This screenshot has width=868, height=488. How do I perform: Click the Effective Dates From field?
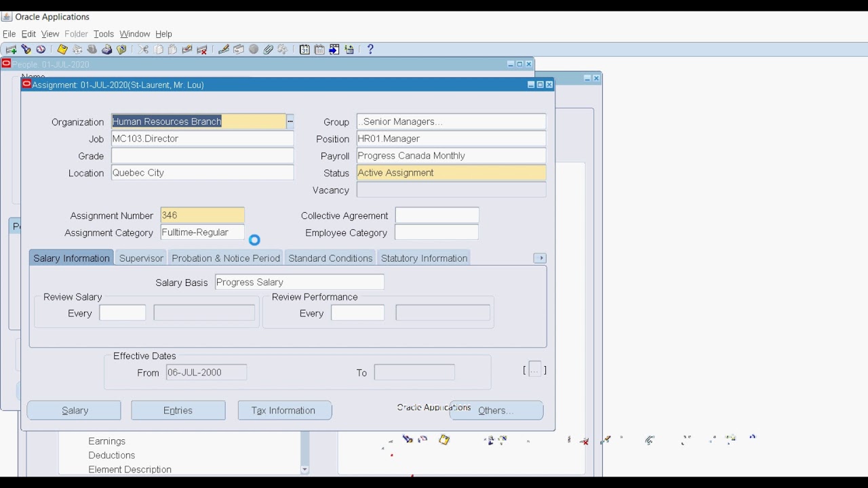[x=206, y=373]
